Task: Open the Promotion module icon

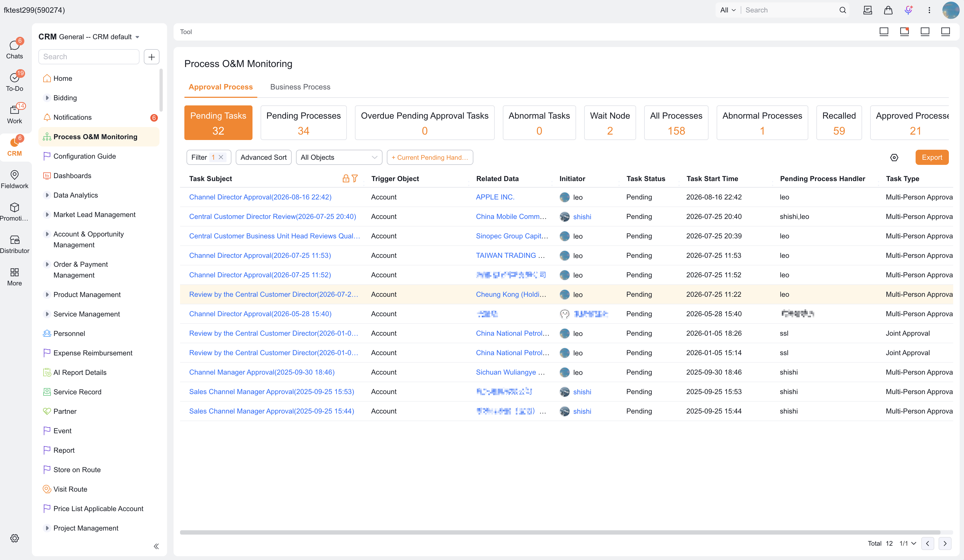Action: 15,212
